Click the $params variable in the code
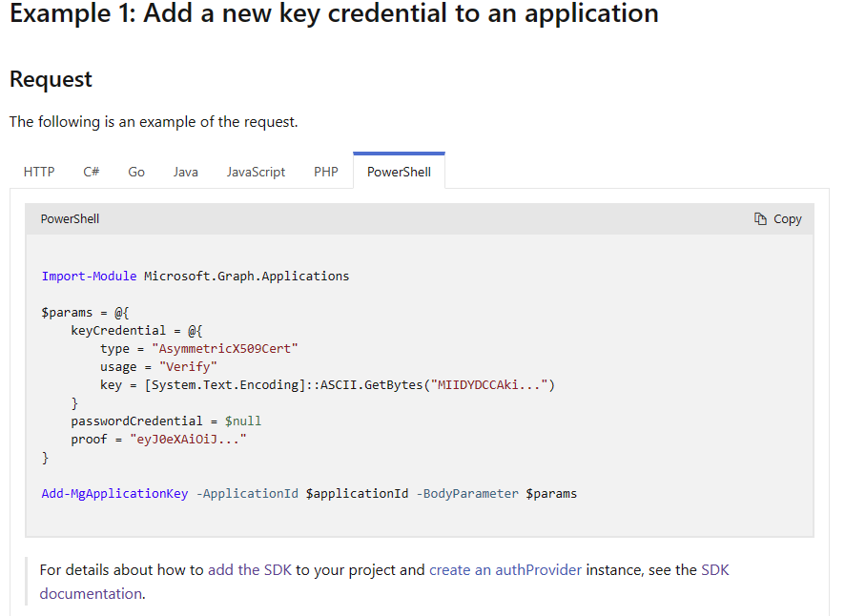The width and height of the screenshot is (845, 616). [x=65, y=312]
